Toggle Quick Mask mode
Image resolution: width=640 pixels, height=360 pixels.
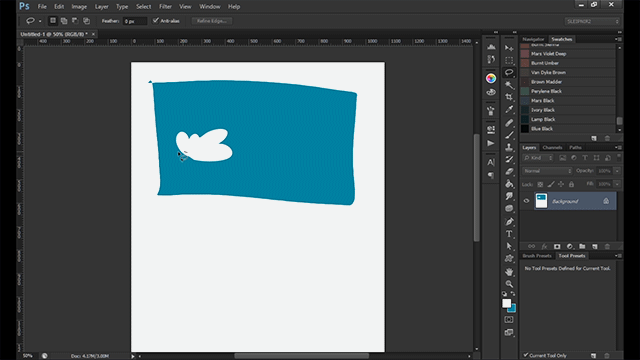[x=509, y=320]
